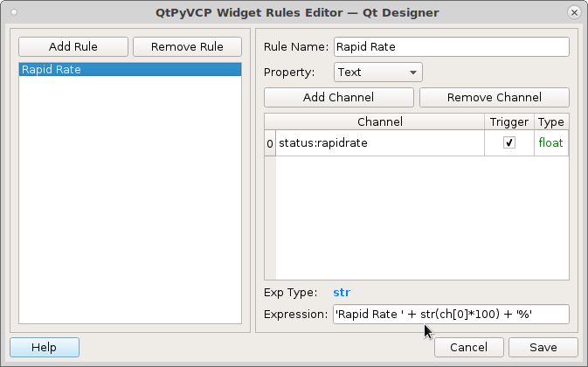The width and height of the screenshot is (588, 367).
Task: Click the Type column header
Action: point(551,121)
